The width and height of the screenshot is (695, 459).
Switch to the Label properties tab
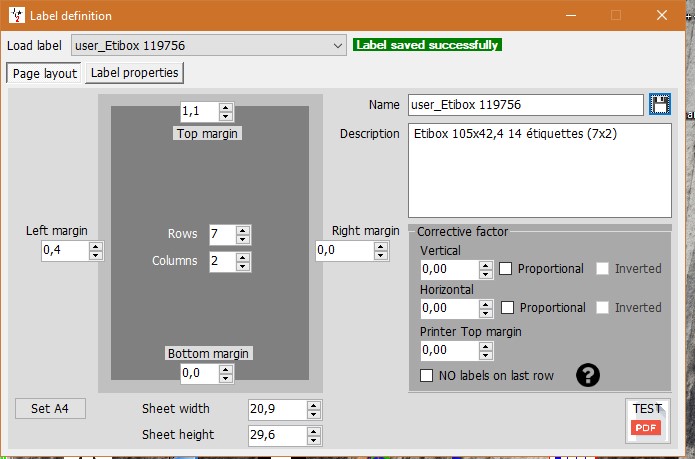pos(134,73)
